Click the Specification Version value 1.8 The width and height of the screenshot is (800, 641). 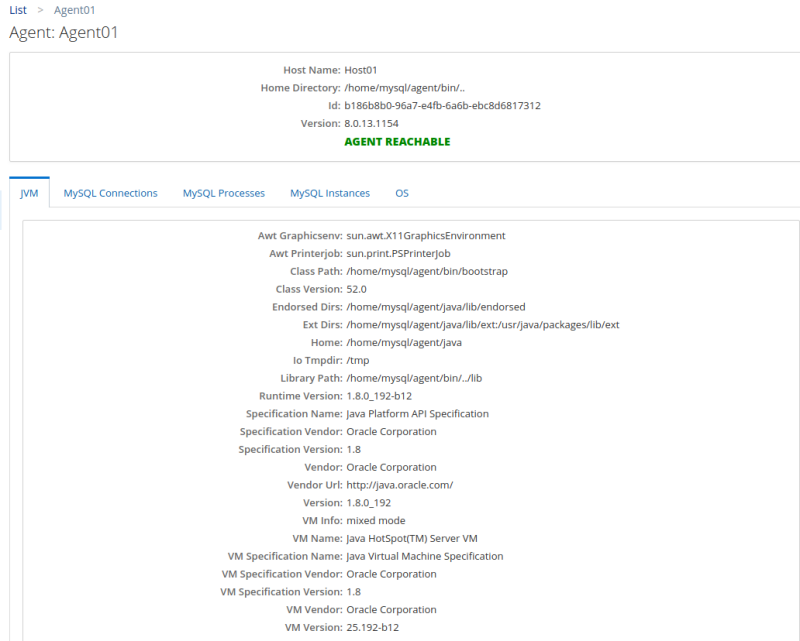(x=354, y=450)
